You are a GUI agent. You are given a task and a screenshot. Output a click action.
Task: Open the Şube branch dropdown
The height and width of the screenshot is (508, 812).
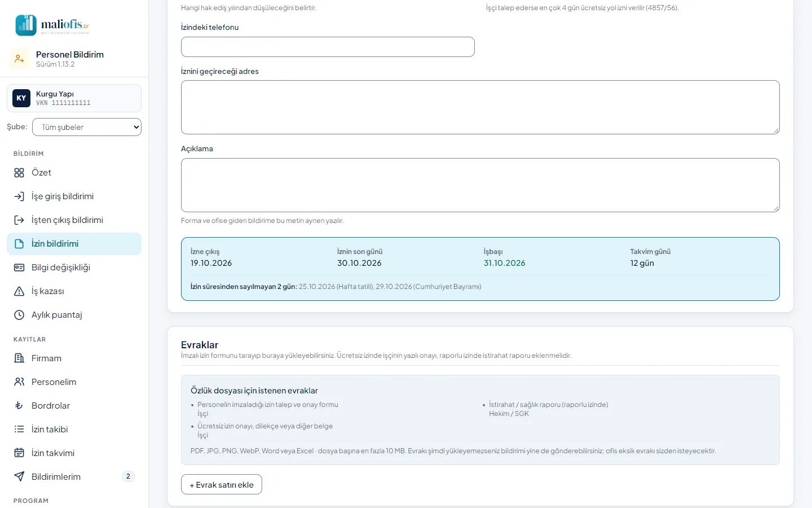tap(87, 127)
